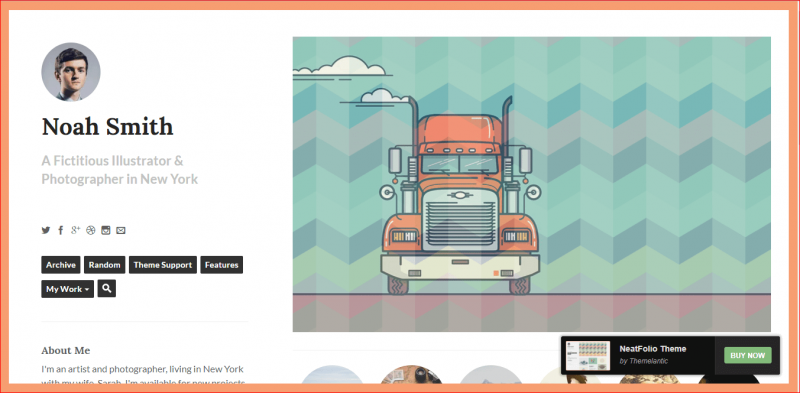Screen dimensions: 800x393
Task: Click the NeatFolio theme preview thumbnail
Action: [x=588, y=356]
